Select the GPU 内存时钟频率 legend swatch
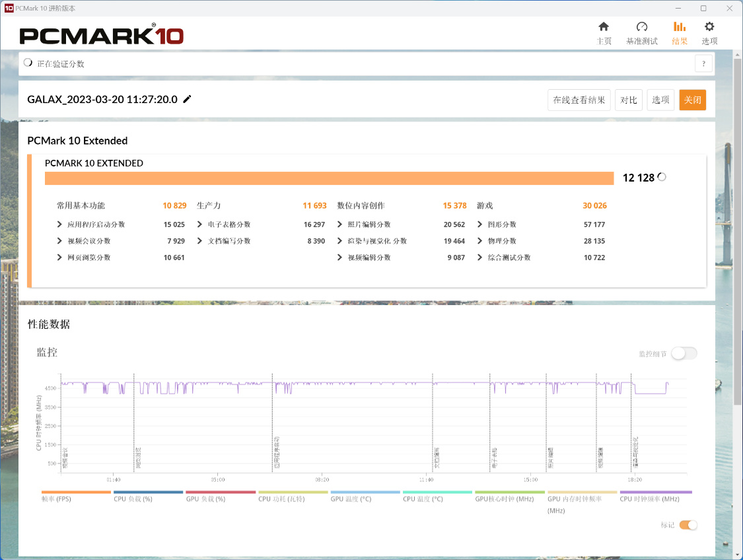Screen dimensions: 743x560 point(583,492)
